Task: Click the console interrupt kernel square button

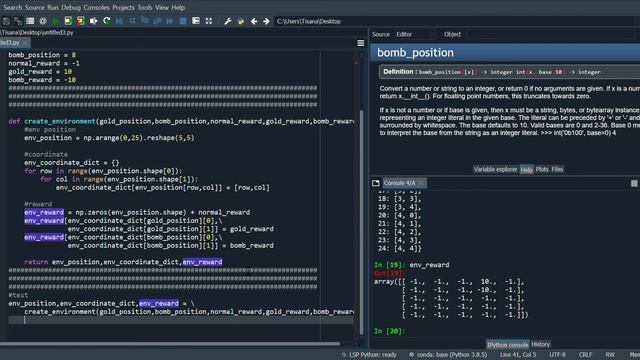Action: [x=634, y=183]
